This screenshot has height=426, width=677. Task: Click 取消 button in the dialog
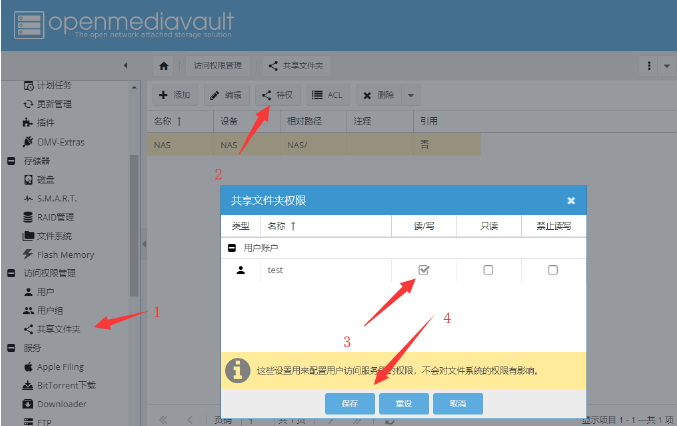point(457,403)
